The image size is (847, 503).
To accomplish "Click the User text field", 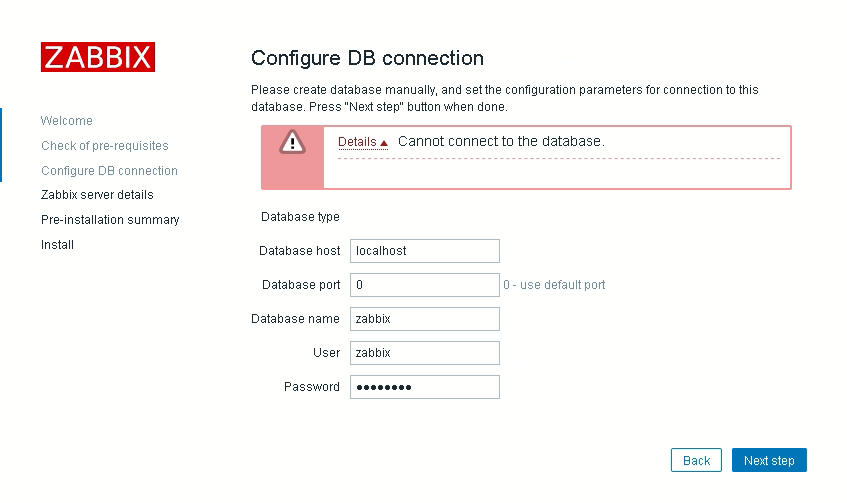I will [x=425, y=353].
